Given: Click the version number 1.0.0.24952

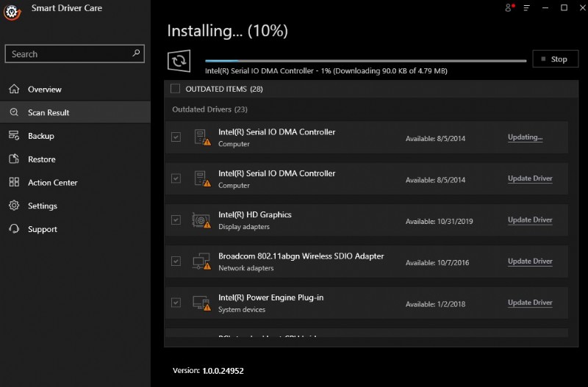Looking at the screenshot, I should tap(223, 371).
